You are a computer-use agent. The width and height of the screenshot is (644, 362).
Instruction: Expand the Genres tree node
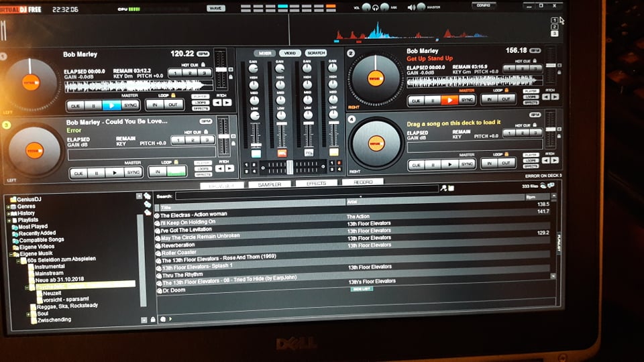pos(9,207)
